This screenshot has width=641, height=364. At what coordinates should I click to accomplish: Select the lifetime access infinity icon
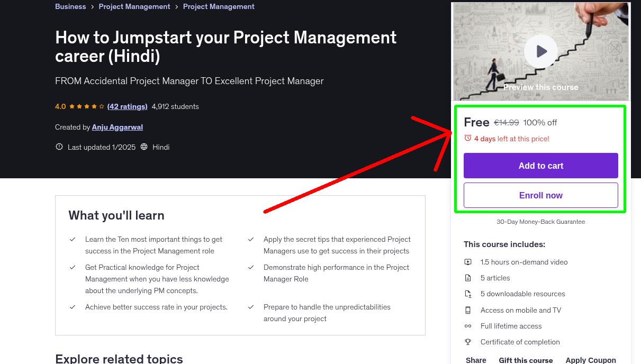pyautogui.click(x=468, y=326)
